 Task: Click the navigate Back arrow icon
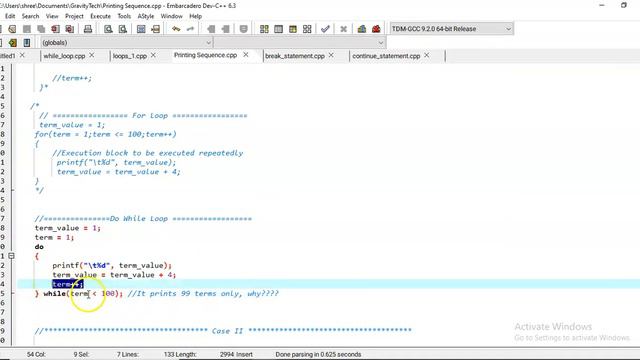tap(211, 29)
